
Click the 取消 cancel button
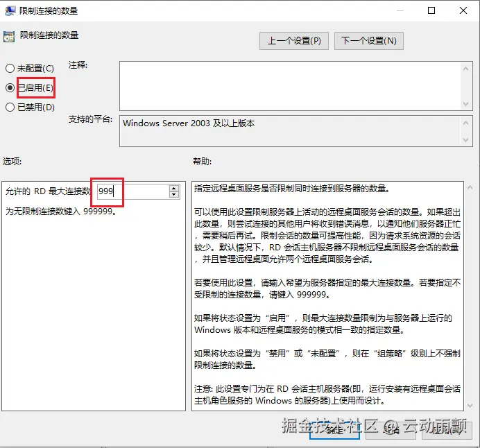click(x=391, y=430)
